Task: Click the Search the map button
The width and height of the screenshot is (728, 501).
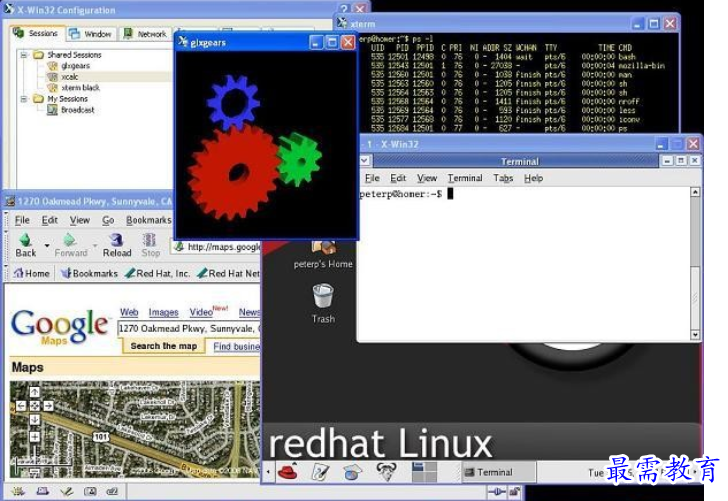Action: click(x=163, y=346)
